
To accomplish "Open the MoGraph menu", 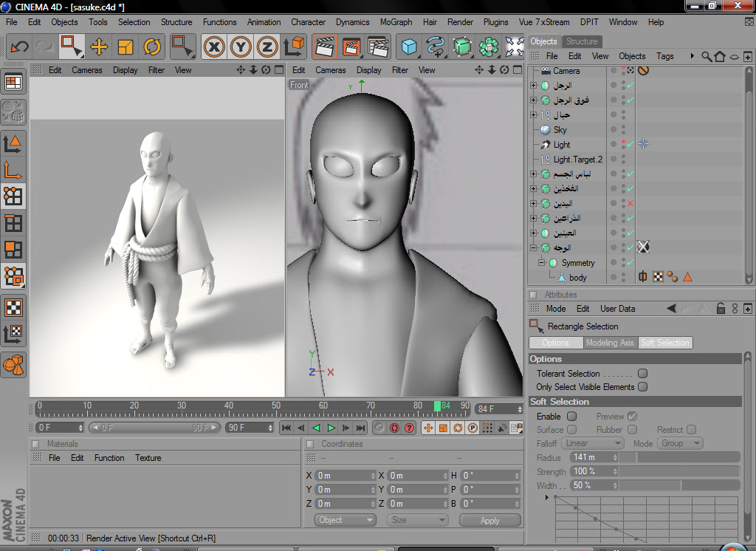I will pyautogui.click(x=396, y=22).
